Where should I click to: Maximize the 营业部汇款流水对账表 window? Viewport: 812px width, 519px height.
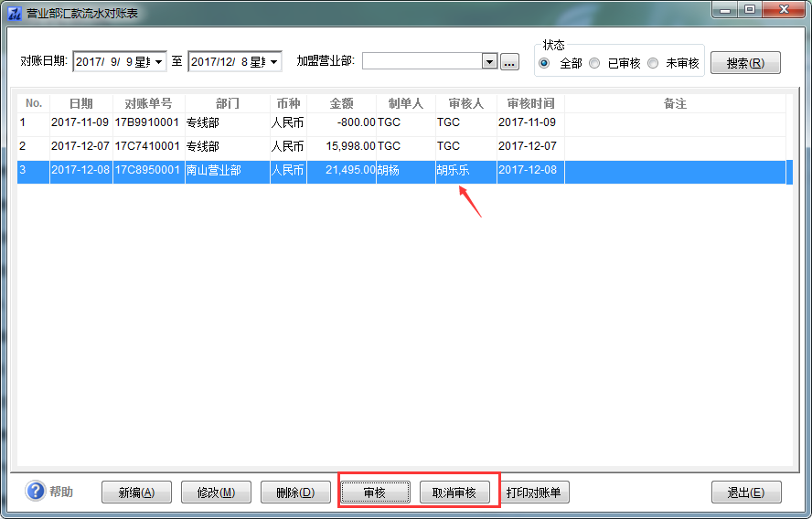coord(750,9)
